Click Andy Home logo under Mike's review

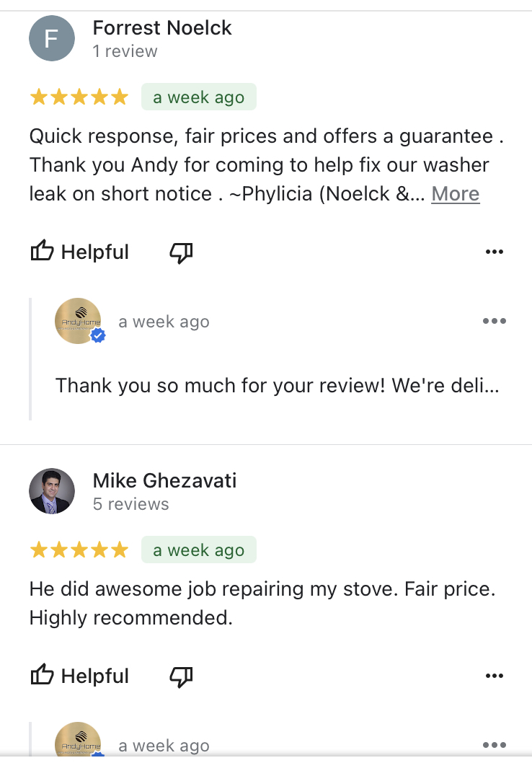[78, 741]
